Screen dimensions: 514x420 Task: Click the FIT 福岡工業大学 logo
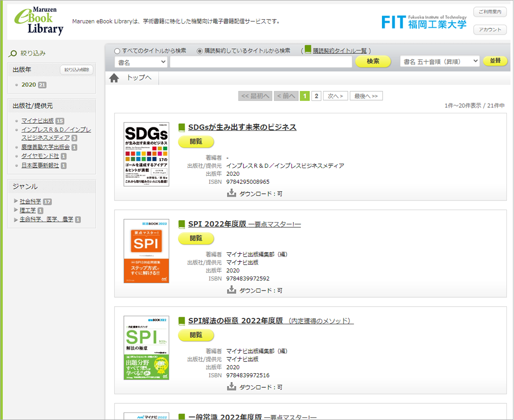424,22
